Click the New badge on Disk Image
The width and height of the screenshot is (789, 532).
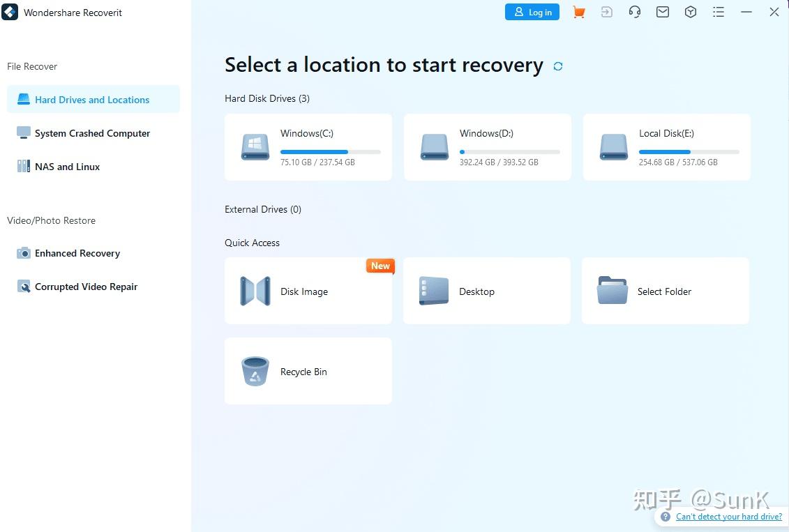380,266
